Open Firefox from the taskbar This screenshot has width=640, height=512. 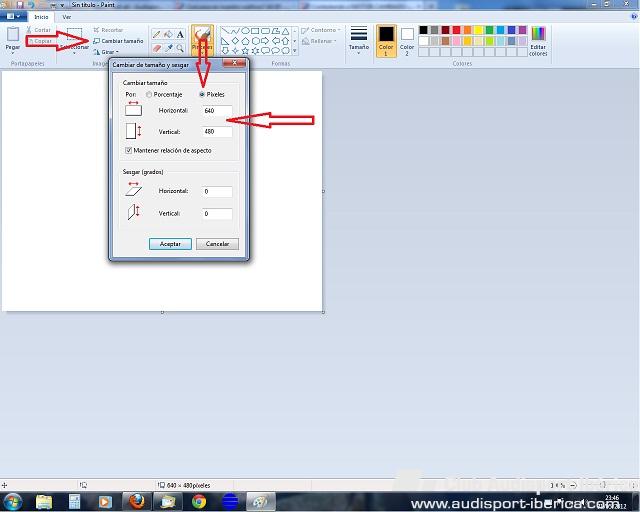137,501
